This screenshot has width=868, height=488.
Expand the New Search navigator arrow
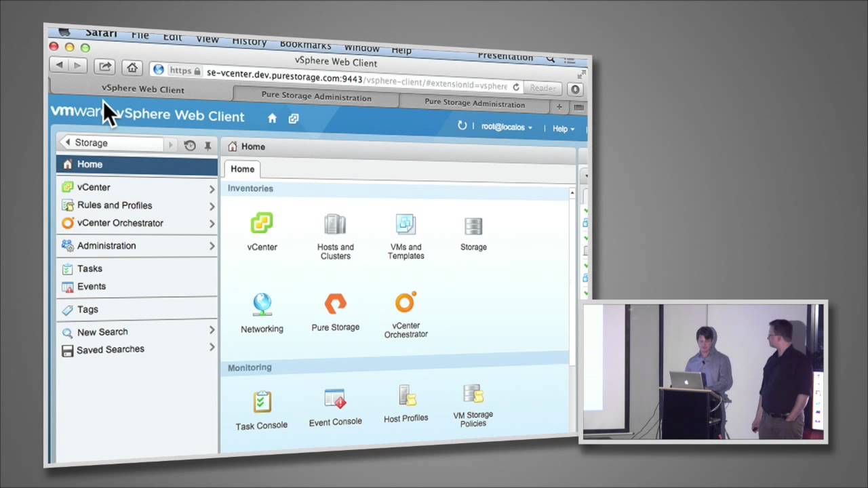pyautogui.click(x=212, y=330)
